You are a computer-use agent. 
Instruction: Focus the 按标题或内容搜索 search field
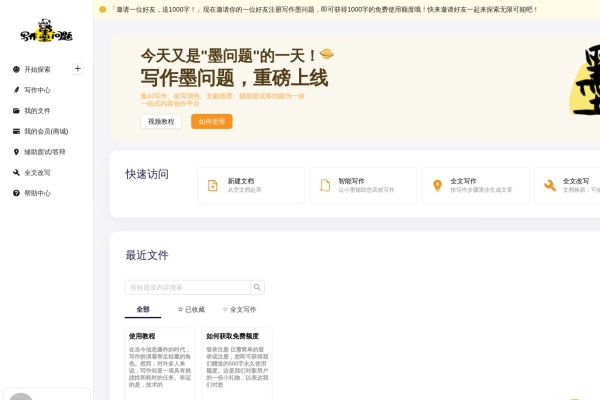click(x=187, y=287)
